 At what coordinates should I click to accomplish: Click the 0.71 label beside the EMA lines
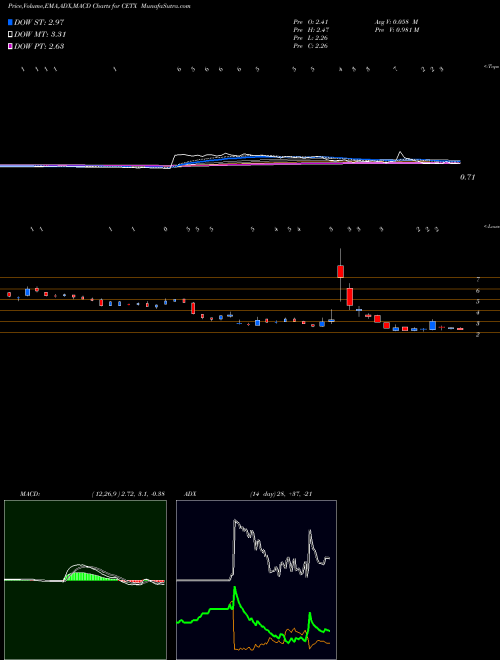click(467, 177)
